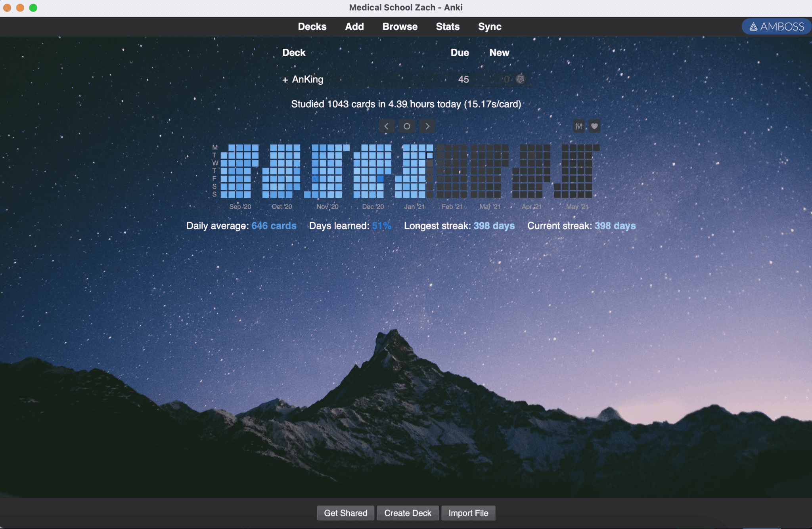
Task: Go to the previous heatmap period
Action: click(387, 126)
